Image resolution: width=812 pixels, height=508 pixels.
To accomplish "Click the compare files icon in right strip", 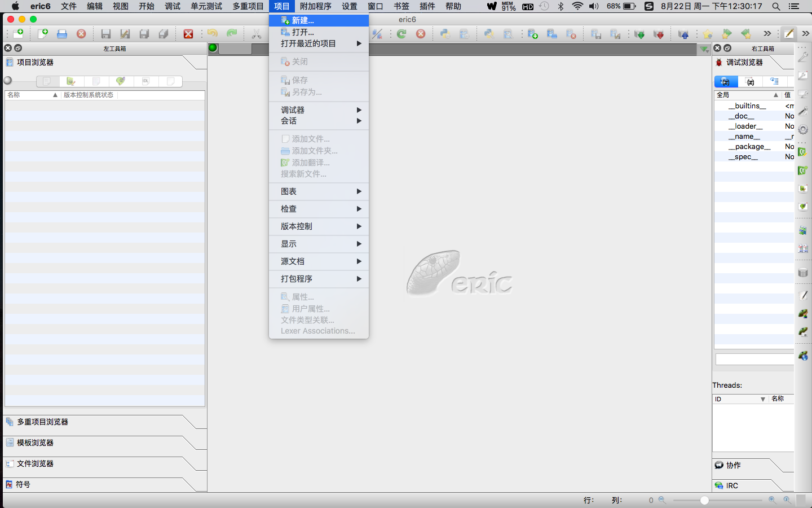I will tap(803, 248).
